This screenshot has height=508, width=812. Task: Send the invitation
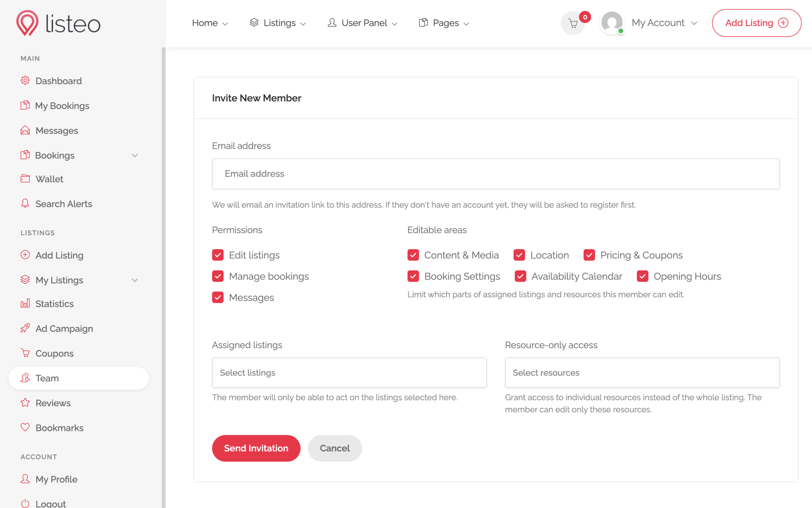coord(256,448)
